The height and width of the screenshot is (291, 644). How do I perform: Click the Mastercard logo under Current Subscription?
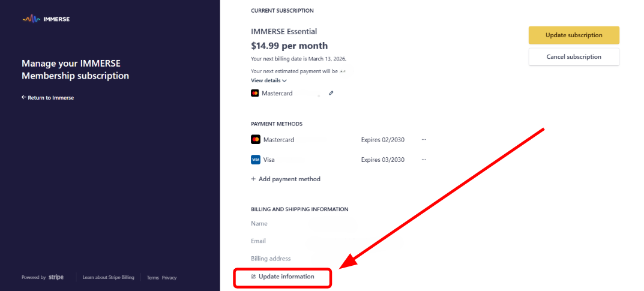(255, 93)
